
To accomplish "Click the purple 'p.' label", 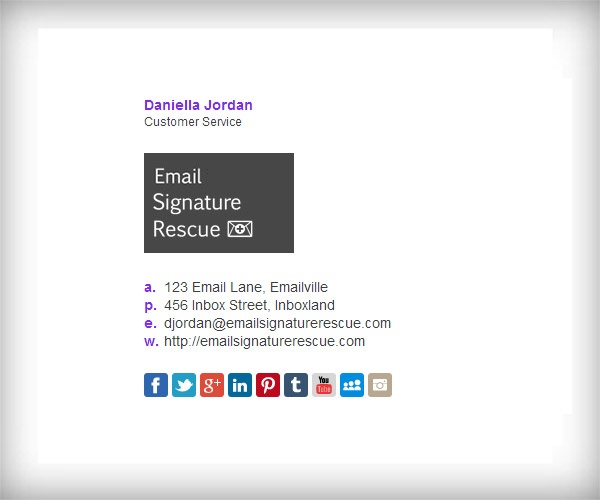I will 150,306.
